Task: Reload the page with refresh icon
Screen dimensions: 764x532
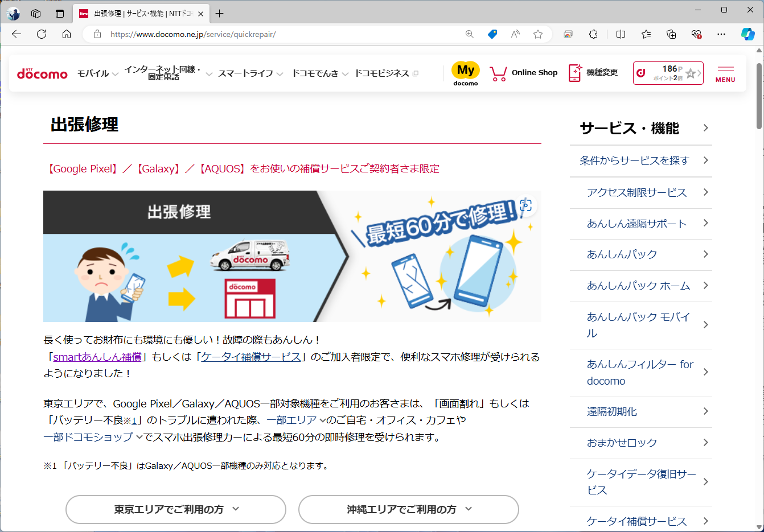Action: pos(42,34)
